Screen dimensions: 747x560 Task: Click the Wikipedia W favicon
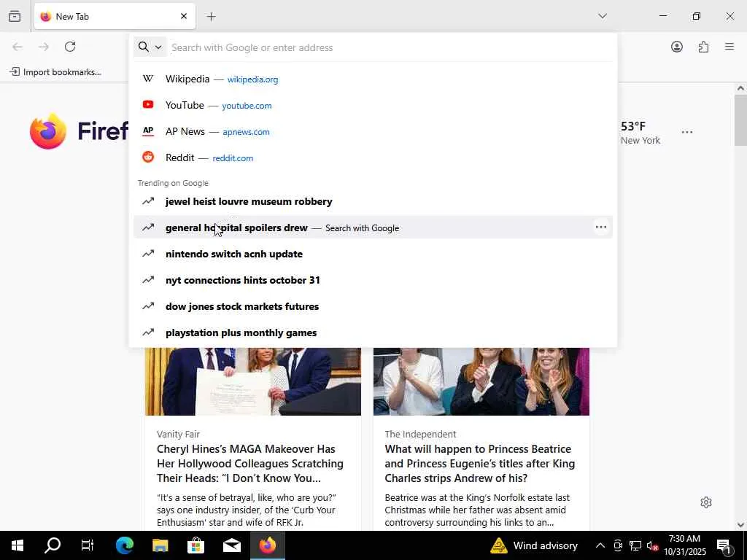click(x=148, y=79)
